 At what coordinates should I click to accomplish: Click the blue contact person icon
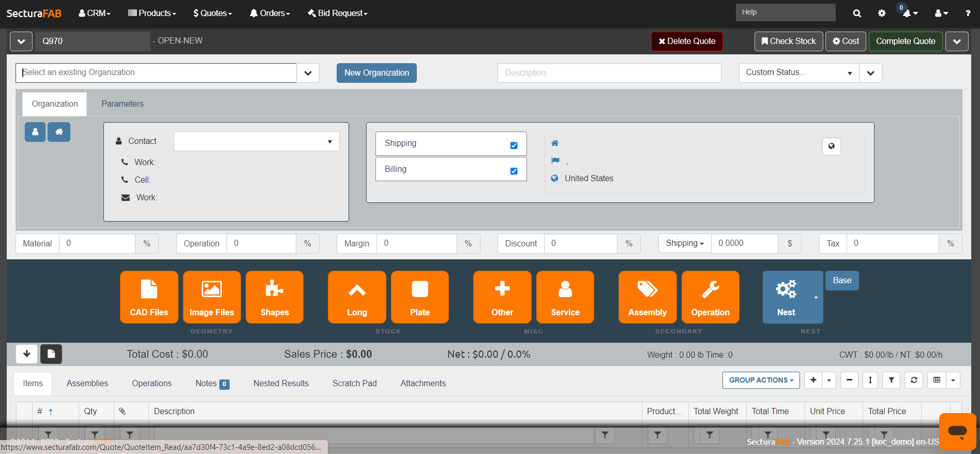click(x=35, y=132)
